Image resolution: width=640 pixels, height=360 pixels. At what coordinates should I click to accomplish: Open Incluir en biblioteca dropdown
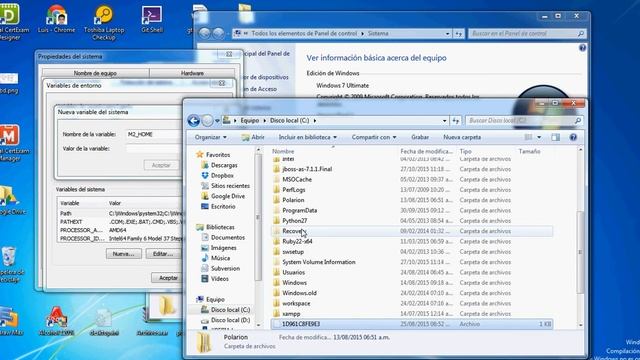308,137
